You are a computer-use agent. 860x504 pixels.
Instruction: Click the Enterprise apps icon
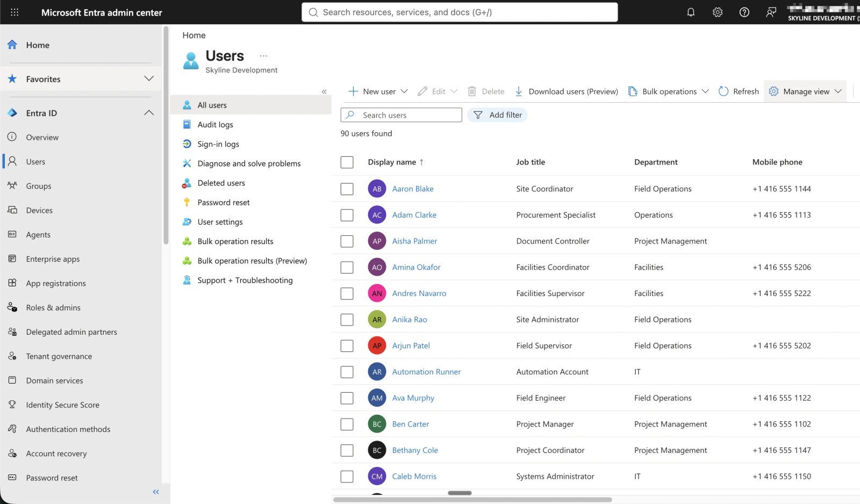pos(12,259)
